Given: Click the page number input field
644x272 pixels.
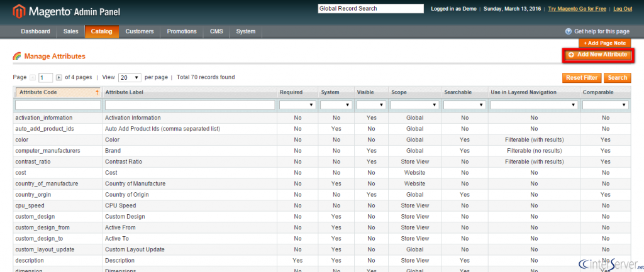Looking at the screenshot, I should 45,77.
